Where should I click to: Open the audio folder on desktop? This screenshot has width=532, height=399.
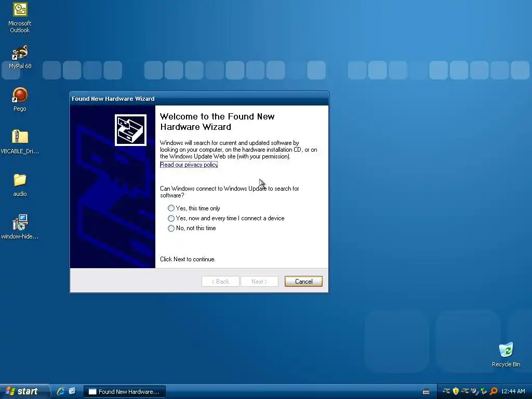pyautogui.click(x=20, y=185)
